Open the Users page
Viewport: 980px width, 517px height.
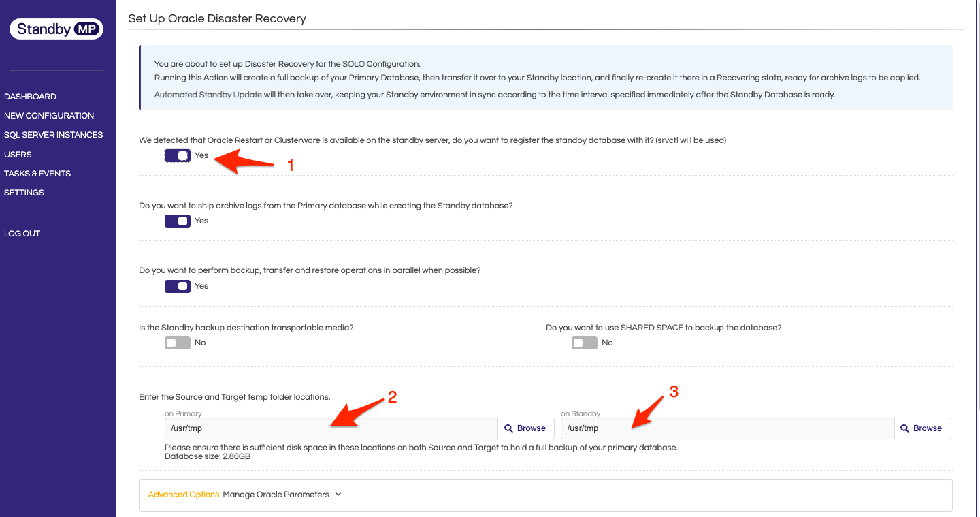18,155
